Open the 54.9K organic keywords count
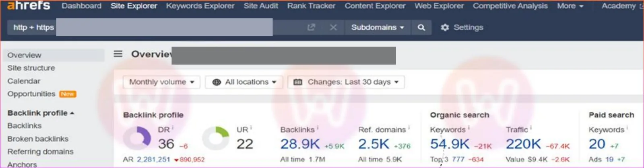Screen dimensions: 644x168 450,144
